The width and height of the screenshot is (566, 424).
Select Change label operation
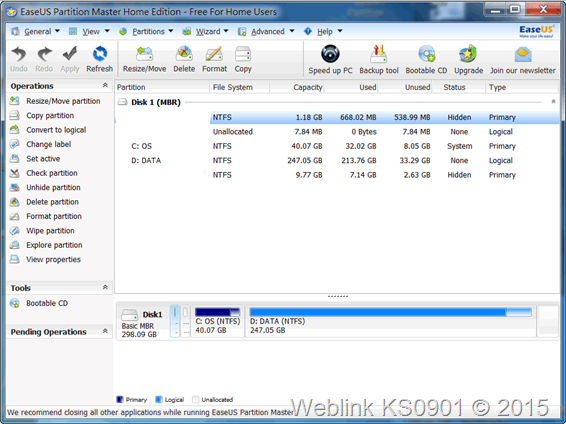(41, 144)
